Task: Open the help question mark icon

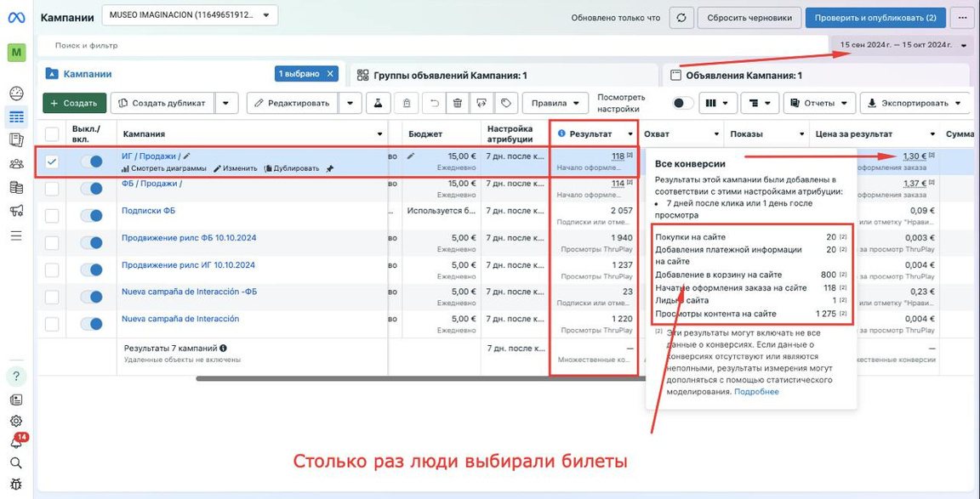Action: 16,376
